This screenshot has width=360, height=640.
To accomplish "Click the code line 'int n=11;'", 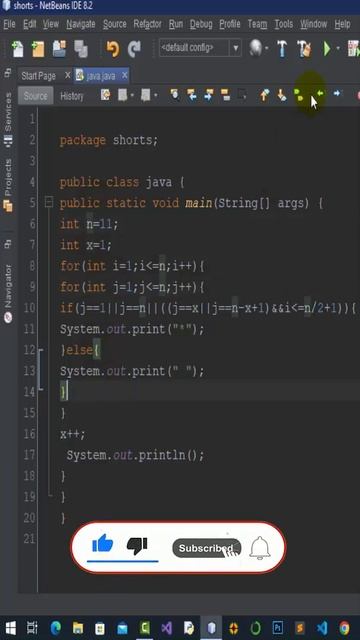I will (x=89, y=224).
